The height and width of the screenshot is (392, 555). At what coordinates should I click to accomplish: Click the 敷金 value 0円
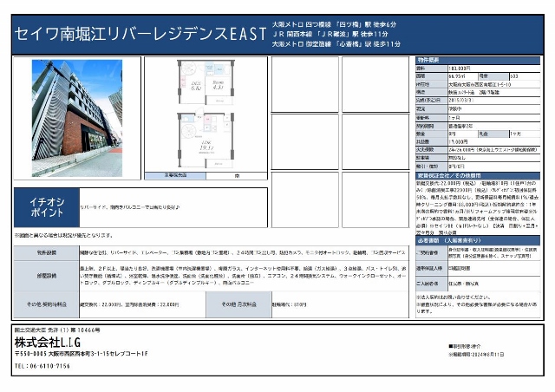[452, 134]
